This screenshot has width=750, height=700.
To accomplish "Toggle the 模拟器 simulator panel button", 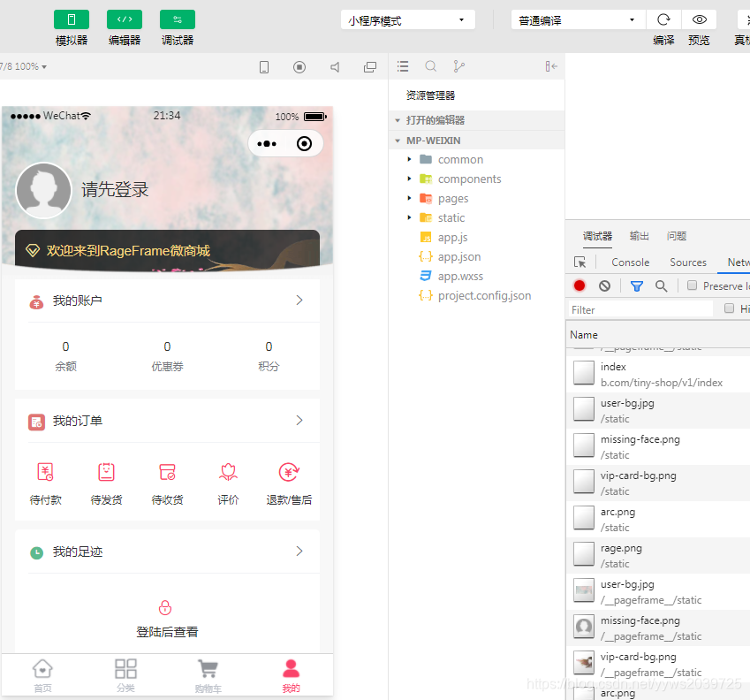I will pos(72,19).
